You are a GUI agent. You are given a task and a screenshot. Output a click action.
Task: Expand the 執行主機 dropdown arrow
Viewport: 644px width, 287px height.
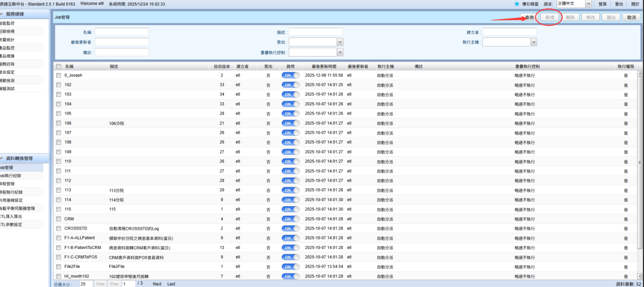click(x=534, y=42)
